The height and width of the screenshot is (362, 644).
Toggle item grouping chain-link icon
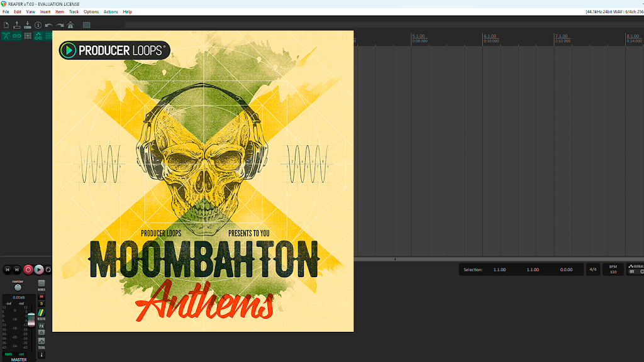point(17,36)
